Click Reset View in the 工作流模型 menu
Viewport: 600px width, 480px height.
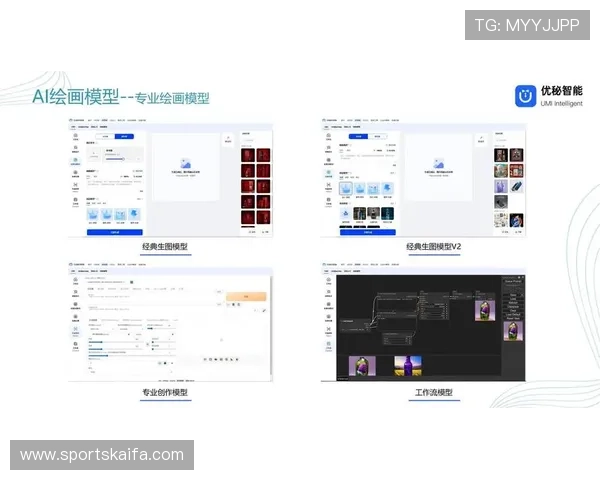click(513, 318)
